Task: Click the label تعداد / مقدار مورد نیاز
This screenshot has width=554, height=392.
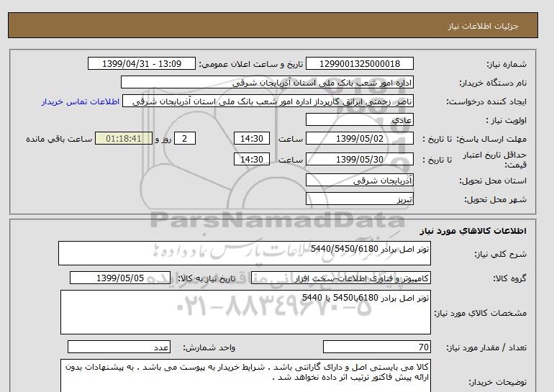Action: (486, 348)
